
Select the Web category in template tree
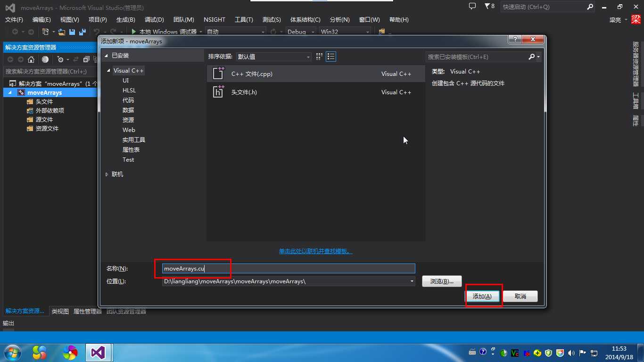click(x=129, y=130)
